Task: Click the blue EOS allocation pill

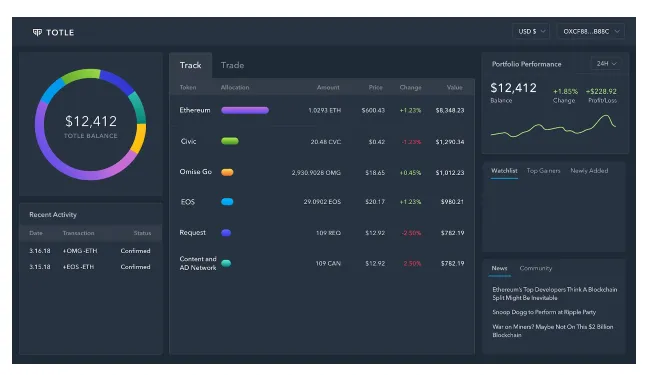Action: pos(227,202)
